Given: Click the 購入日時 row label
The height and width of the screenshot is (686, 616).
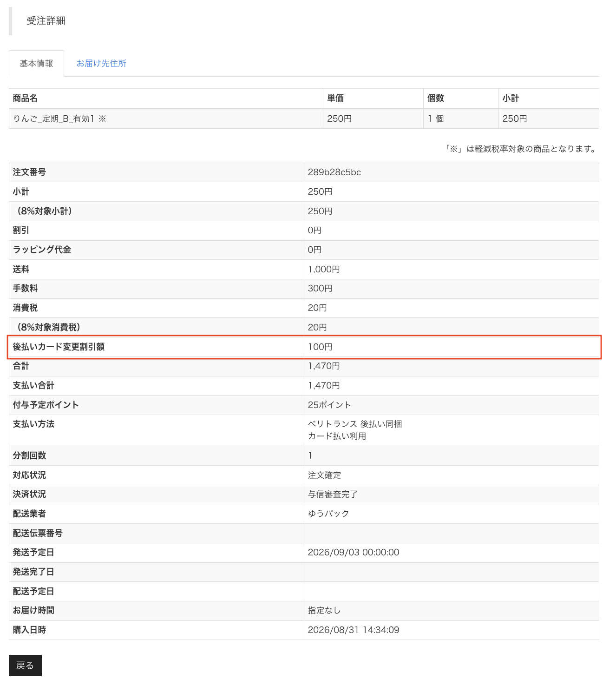Looking at the screenshot, I should [29, 630].
